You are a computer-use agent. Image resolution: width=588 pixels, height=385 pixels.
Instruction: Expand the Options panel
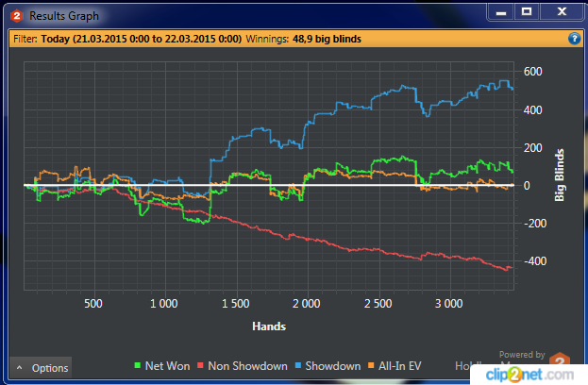point(41,368)
